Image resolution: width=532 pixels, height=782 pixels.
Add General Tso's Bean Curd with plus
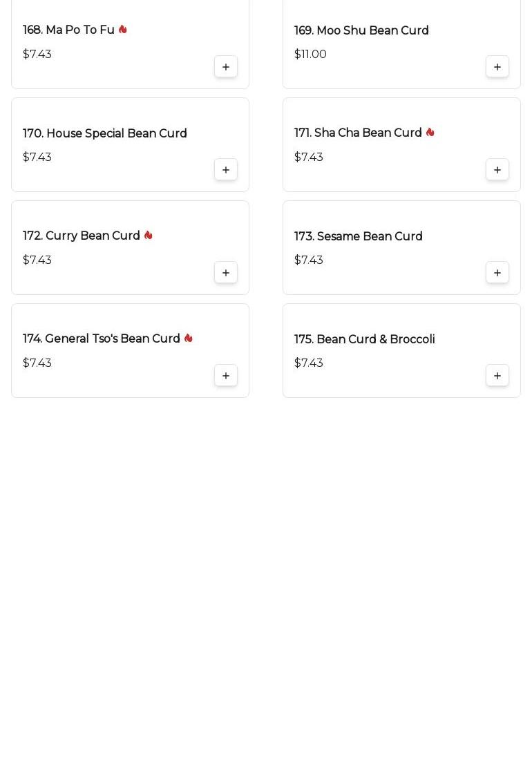click(226, 376)
